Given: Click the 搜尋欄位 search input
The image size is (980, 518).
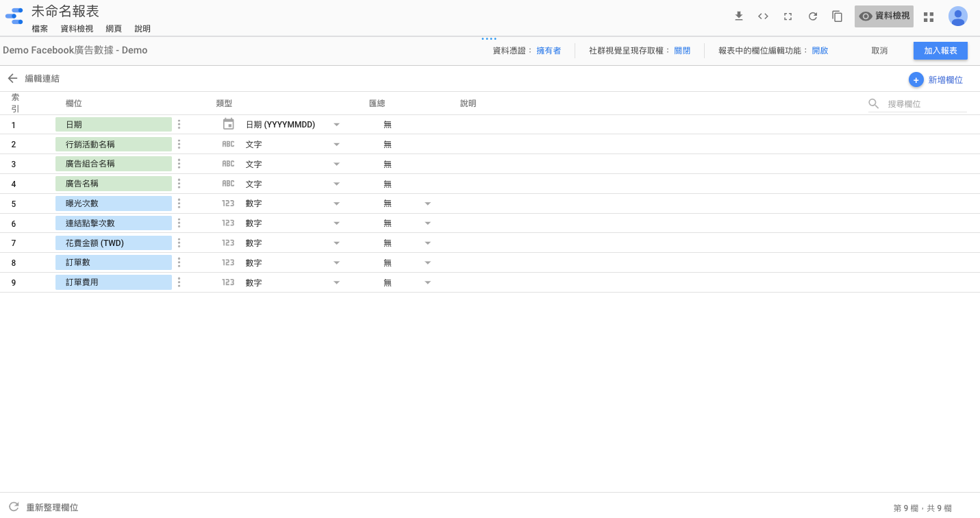Looking at the screenshot, I should pos(926,104).
